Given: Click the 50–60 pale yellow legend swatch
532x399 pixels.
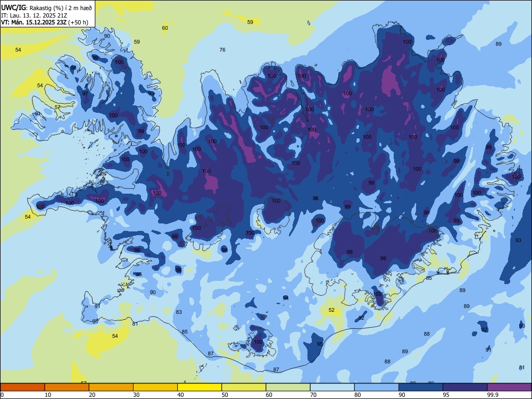Looking at the screenshot, I should pyautogui.click(x=244, y=387).
